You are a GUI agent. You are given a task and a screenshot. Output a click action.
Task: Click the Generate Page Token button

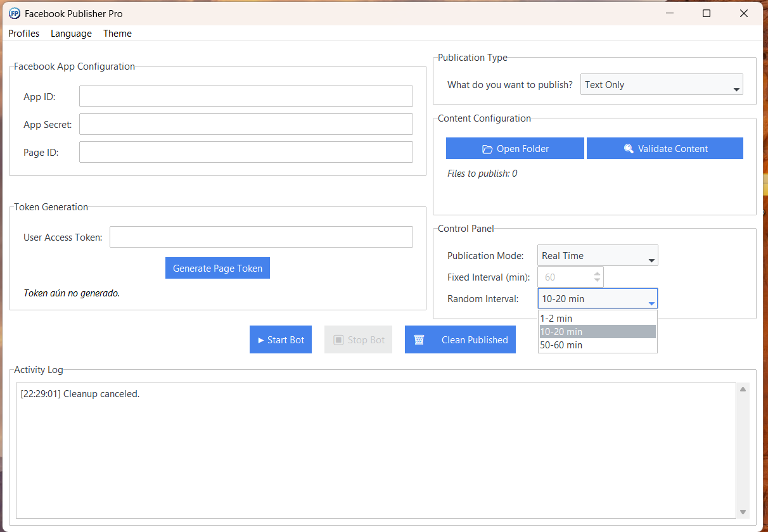217,268
